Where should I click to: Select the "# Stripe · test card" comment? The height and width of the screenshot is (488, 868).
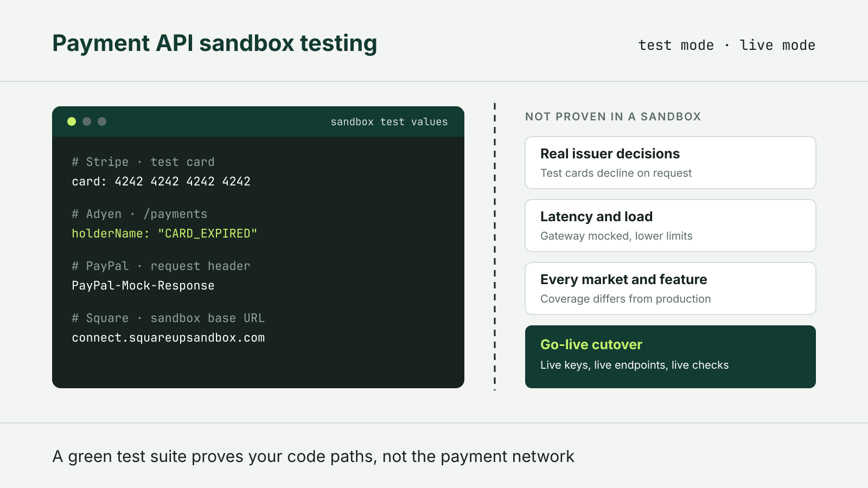coord(143,162)
